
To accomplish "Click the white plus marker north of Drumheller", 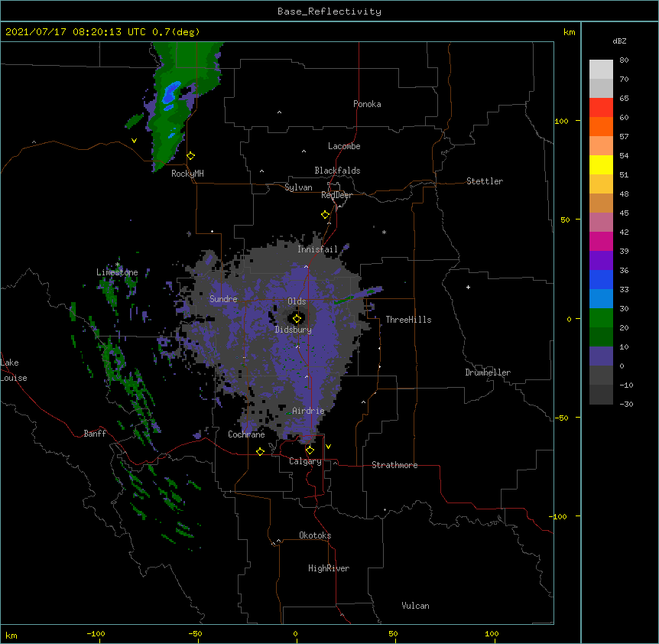I will (468, 287).
